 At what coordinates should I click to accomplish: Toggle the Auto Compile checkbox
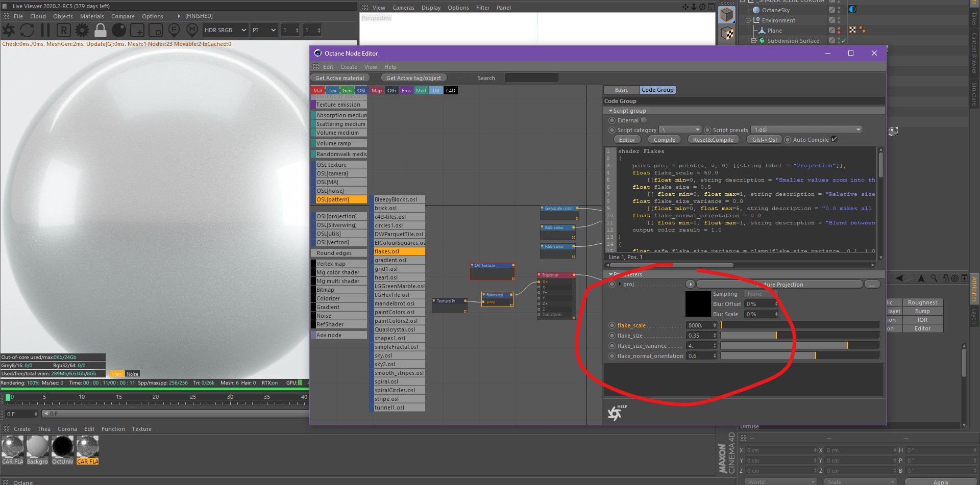(x=835, y=139)
